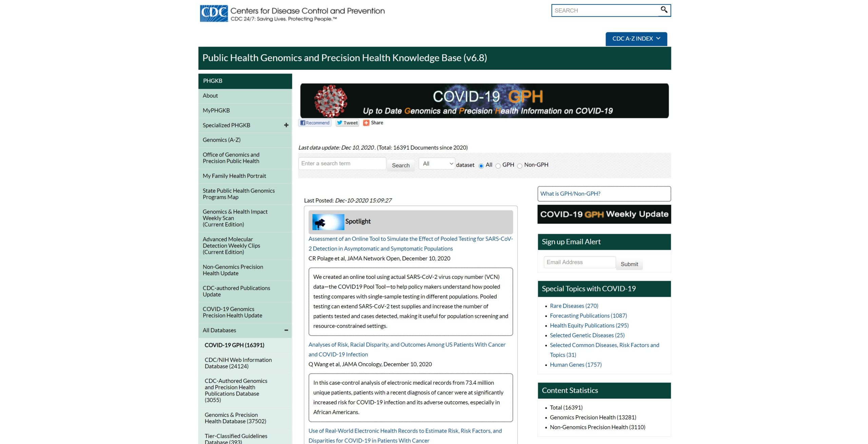
Task: Open the COVID-19 GPH banner
Action: coord(484,101)
